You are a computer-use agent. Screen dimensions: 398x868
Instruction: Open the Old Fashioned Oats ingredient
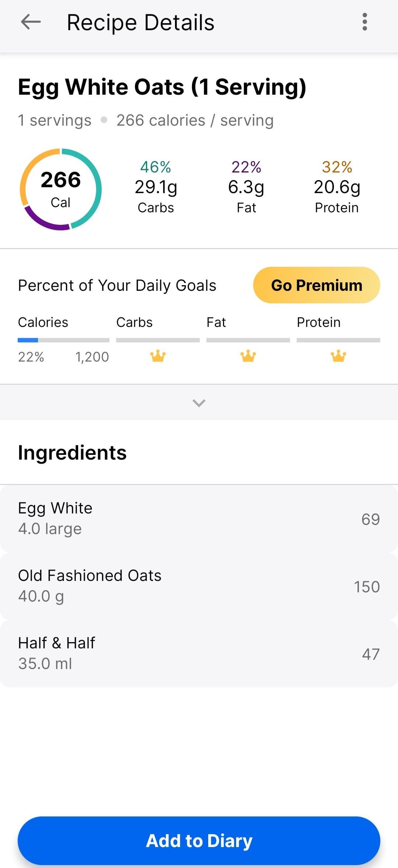pos(199,586)
